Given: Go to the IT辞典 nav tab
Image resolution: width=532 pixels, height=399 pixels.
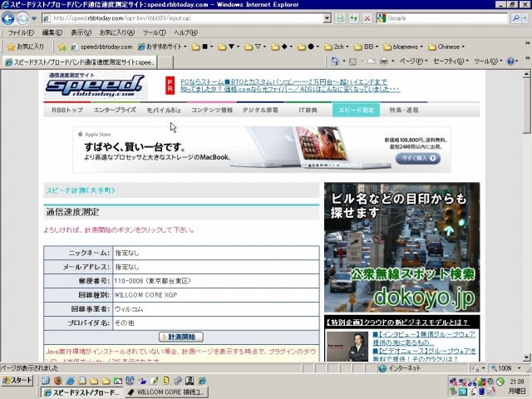Looking at the screenshot, I should click(x=308, y=110).
